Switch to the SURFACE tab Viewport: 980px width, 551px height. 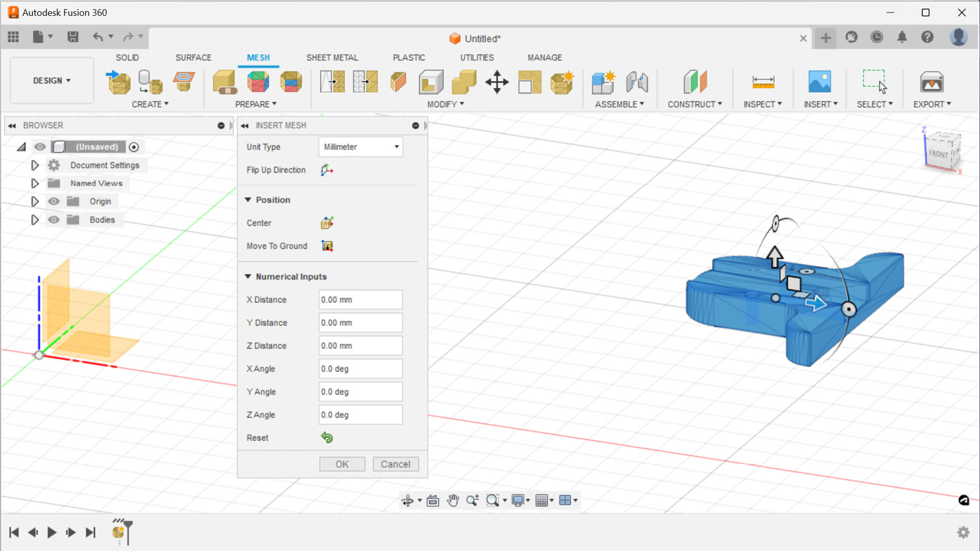(x=193, y=57)
